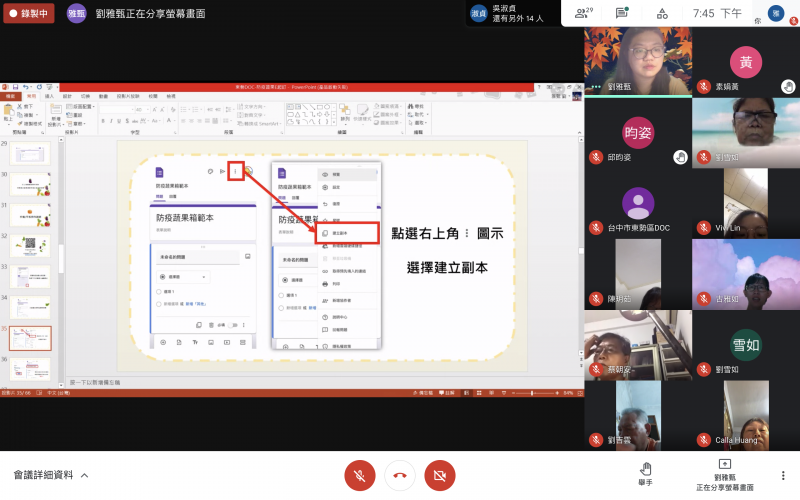Expand 會議詳細資料 meeting details

[x=51, y=475]
